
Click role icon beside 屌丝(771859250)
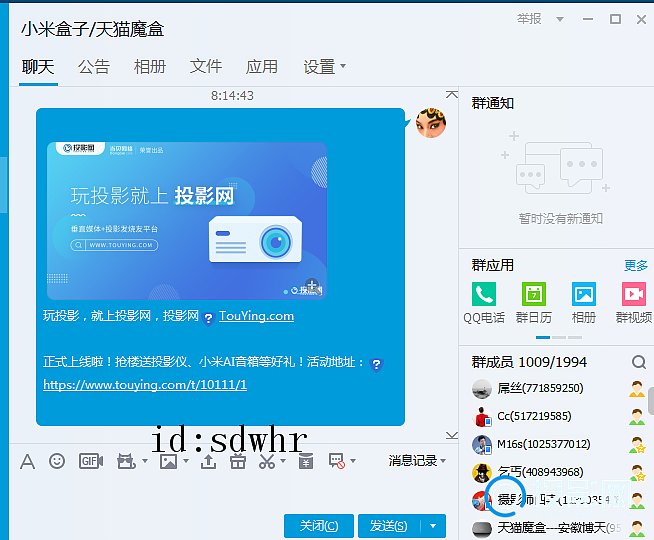point(637,389)
